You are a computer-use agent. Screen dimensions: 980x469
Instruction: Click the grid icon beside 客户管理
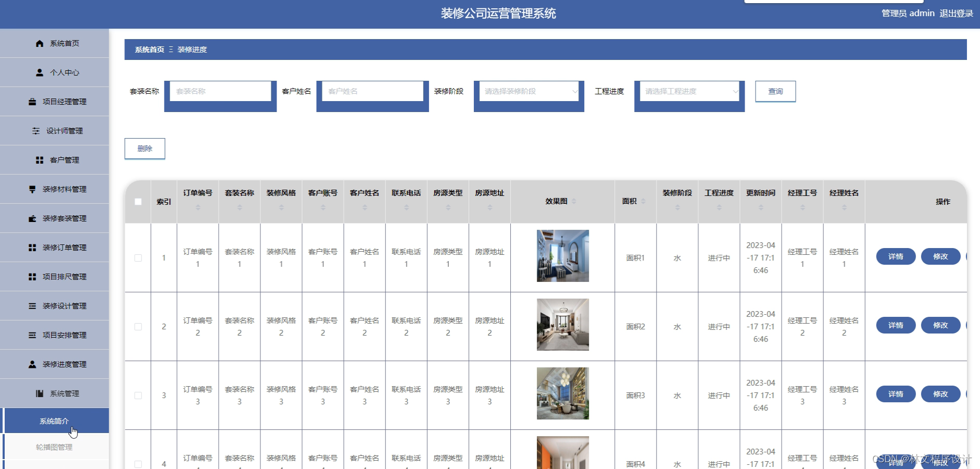coord(40,160)
